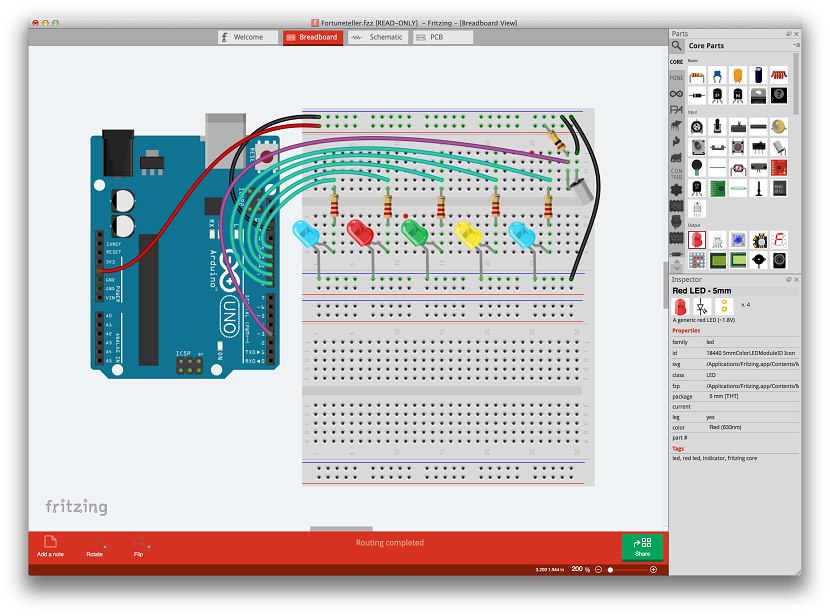Image resolution: width=830 pixels, height=615 pixels.
Task: Select the Red LED part in Output
Action: click(x=697, y=240)
